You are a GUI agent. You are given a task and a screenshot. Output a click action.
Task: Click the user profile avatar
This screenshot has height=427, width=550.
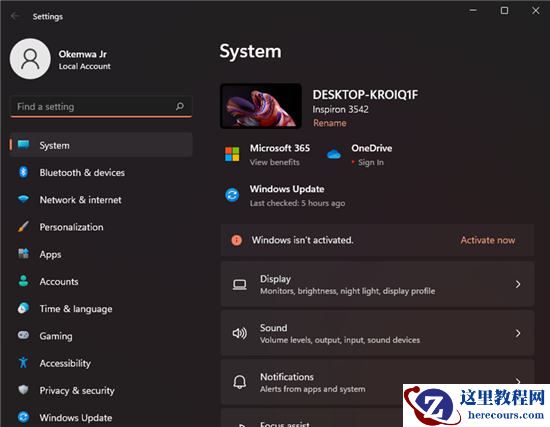pos(30,59)
